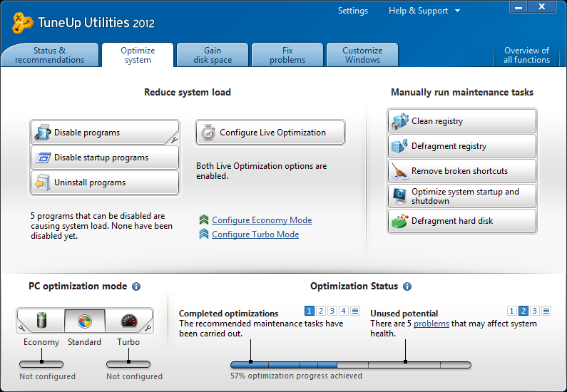Screen dimensions: 567x392
Task: Click 'Both Live Optimization options are enabled' text
Action: pos(262,171)
